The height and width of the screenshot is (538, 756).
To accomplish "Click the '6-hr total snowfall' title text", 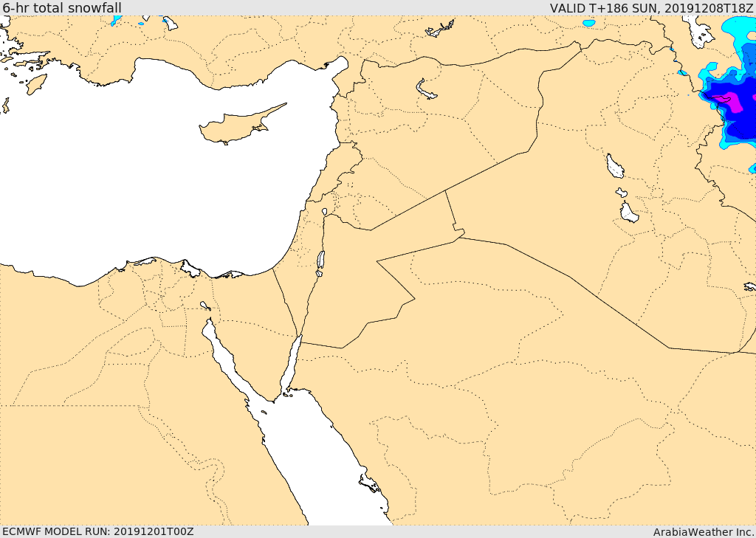I will tap(62, 7).
